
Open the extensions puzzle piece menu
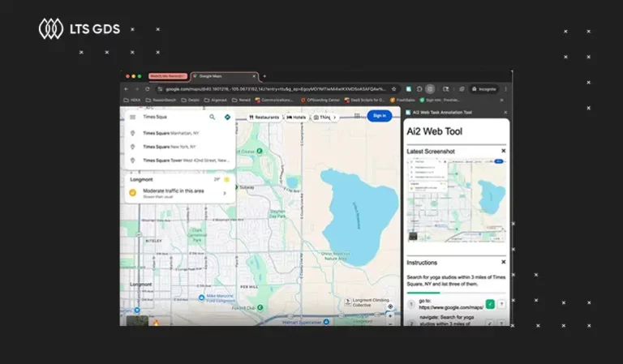pyautogui.click(x=419, y=89)
